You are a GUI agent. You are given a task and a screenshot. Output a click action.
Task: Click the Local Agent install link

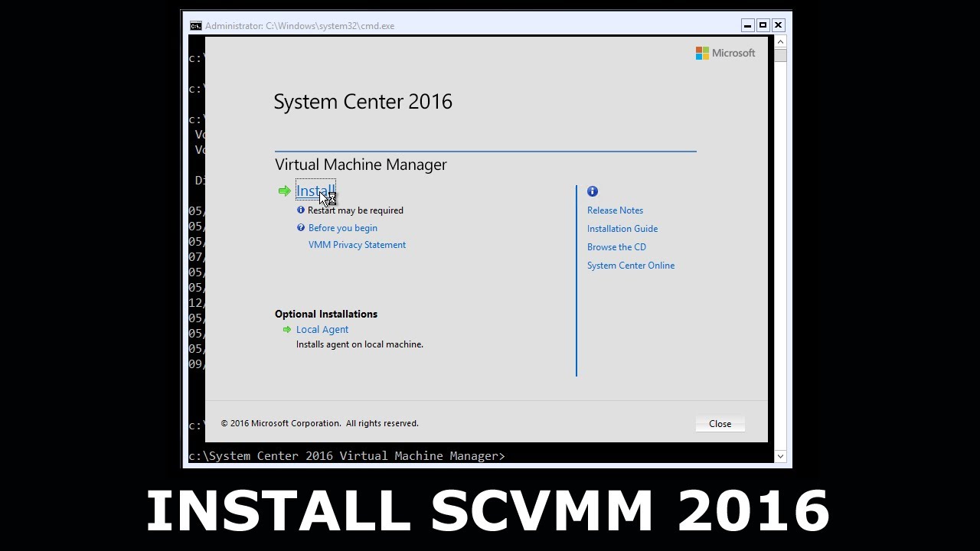click(x=322, y=330)
